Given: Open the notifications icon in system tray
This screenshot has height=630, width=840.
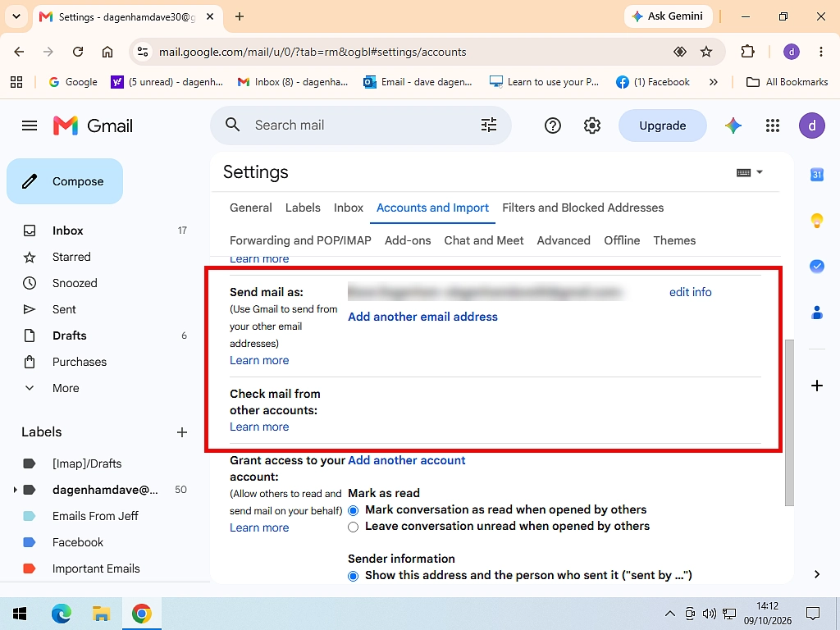Looking at the screenshot, I should click(813, 614).
